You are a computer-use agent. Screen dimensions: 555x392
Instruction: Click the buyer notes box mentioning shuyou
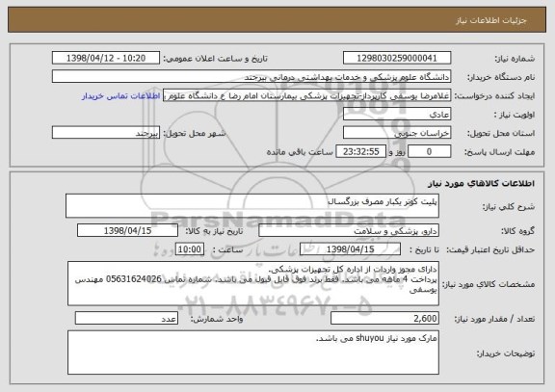pos(253,353)
